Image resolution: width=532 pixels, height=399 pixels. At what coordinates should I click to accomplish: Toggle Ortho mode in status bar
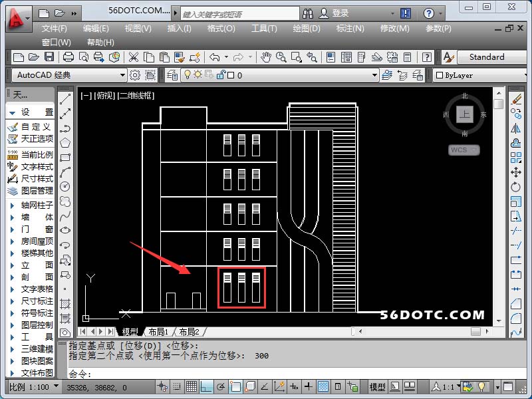tap(206, 386)
